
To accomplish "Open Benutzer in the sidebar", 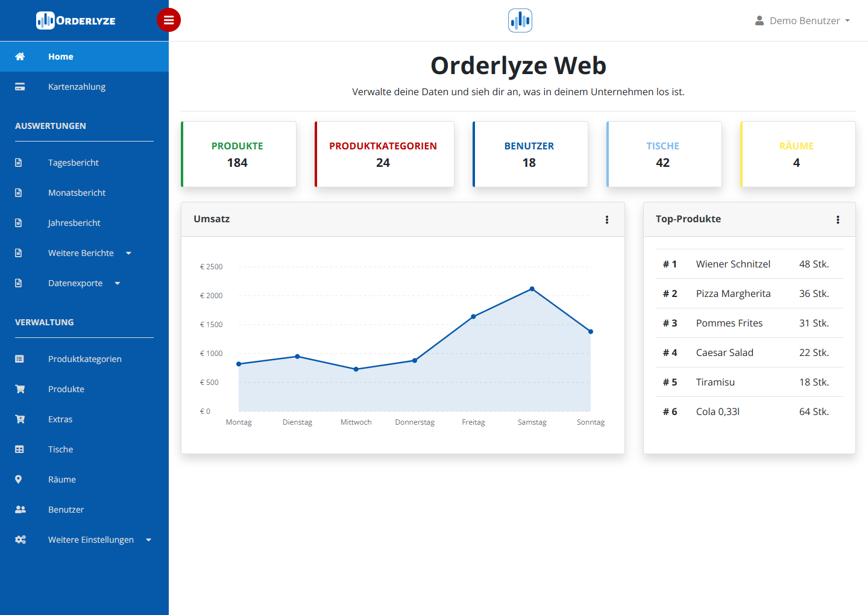I will point(84,510).
